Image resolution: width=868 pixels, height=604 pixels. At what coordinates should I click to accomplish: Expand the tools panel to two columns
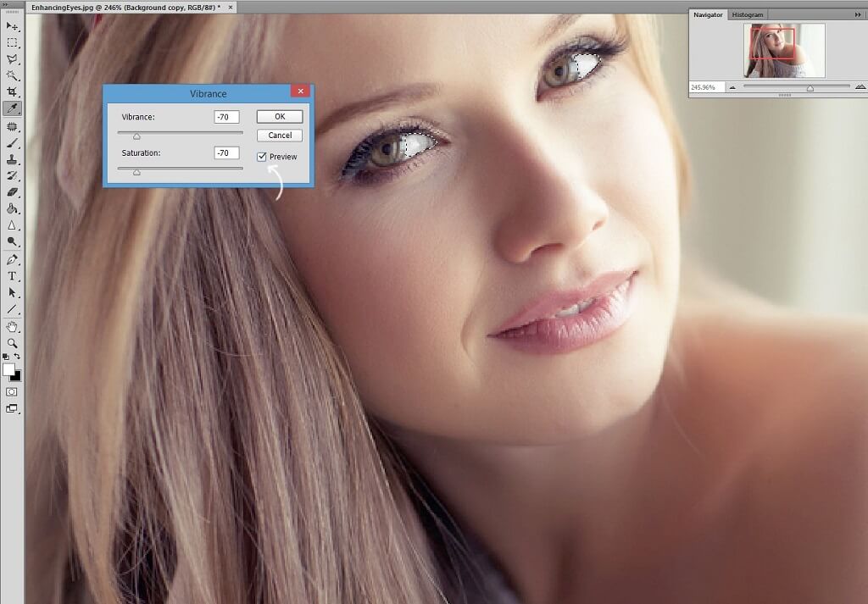[x=5, y=4]
